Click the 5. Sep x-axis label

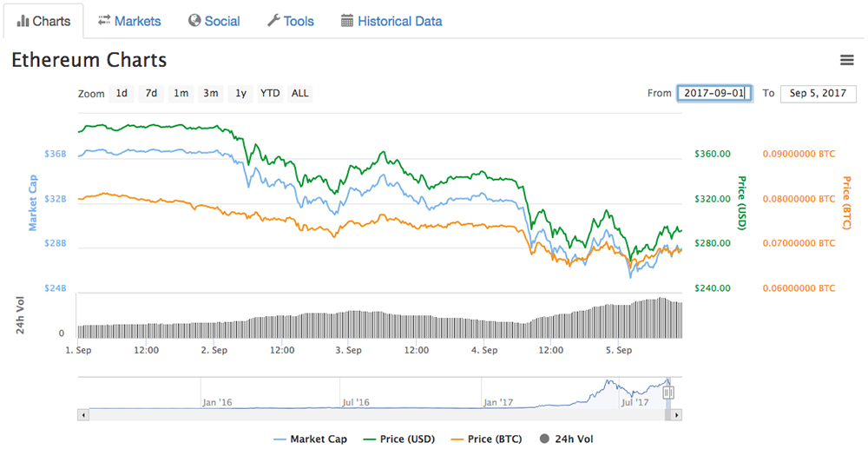[618, 350]
